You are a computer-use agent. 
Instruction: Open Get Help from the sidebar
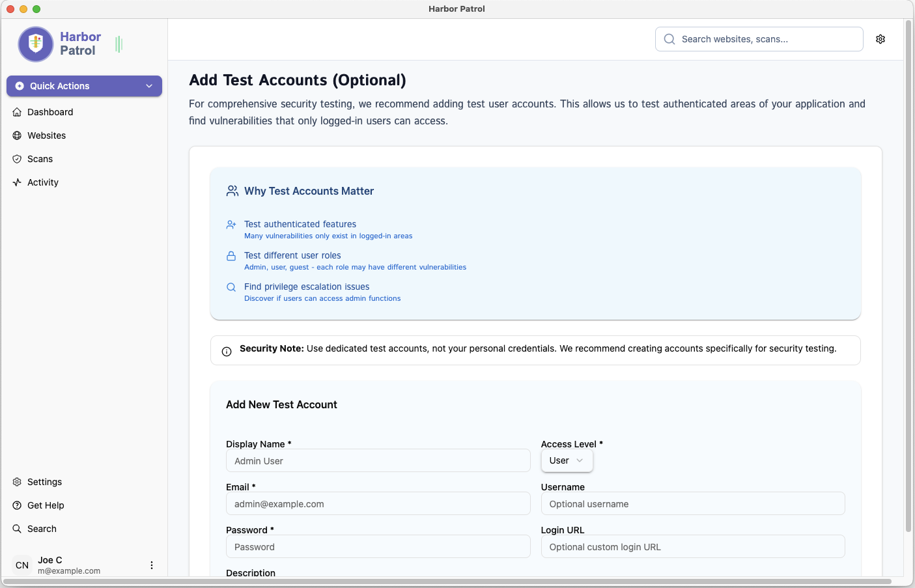46,505
